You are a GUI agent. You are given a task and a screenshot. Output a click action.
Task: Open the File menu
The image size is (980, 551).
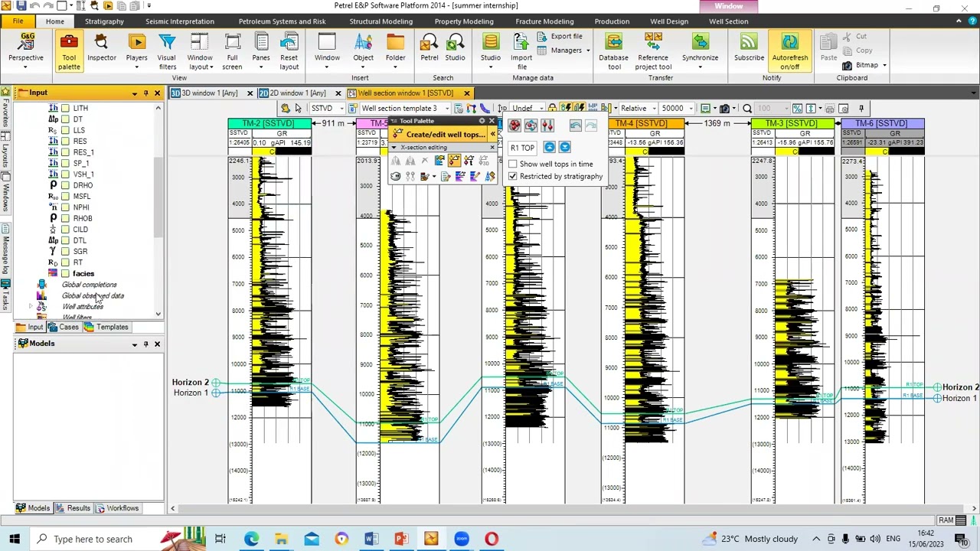click(x=18, y=21)
